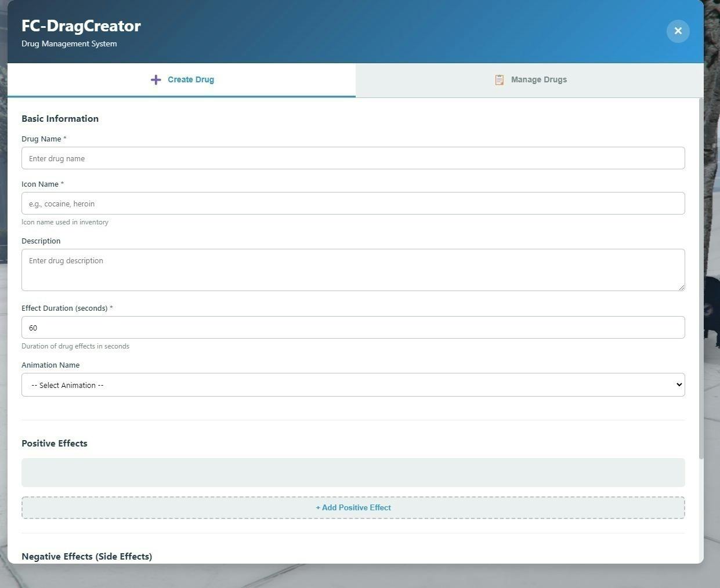Click into the Icon Name text box
The width and height of the screenshot is (720, 588).
353,204
